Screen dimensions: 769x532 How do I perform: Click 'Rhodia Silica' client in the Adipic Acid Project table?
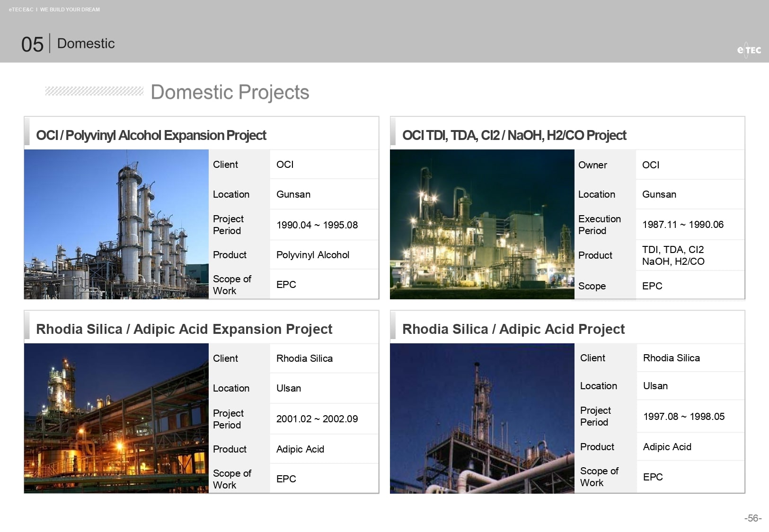(x=672, y=358)
